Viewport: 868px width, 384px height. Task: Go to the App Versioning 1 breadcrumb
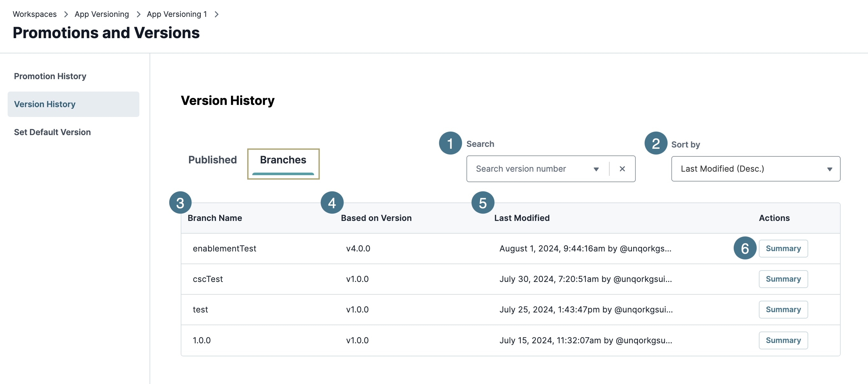click(x=176, y=14)
